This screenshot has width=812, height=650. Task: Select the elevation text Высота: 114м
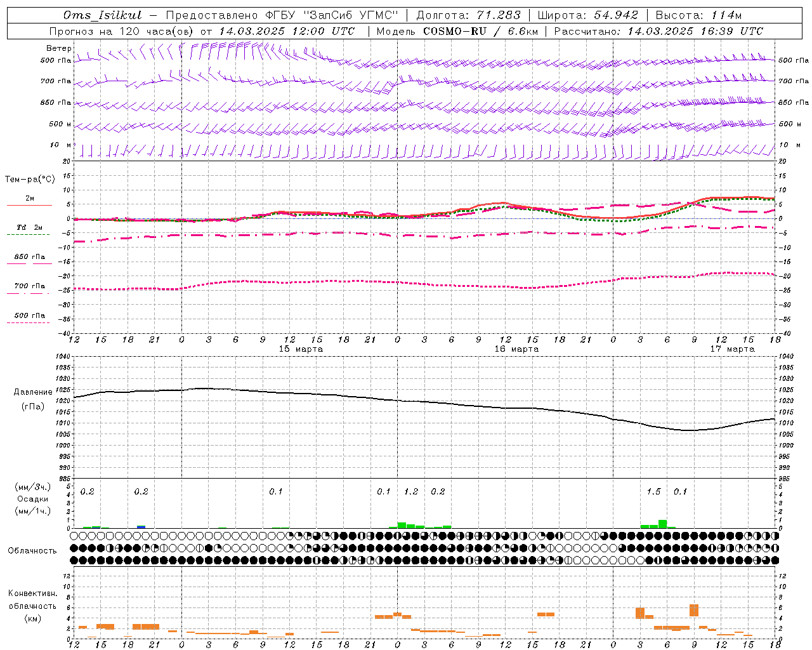click(x=698, y=15)
